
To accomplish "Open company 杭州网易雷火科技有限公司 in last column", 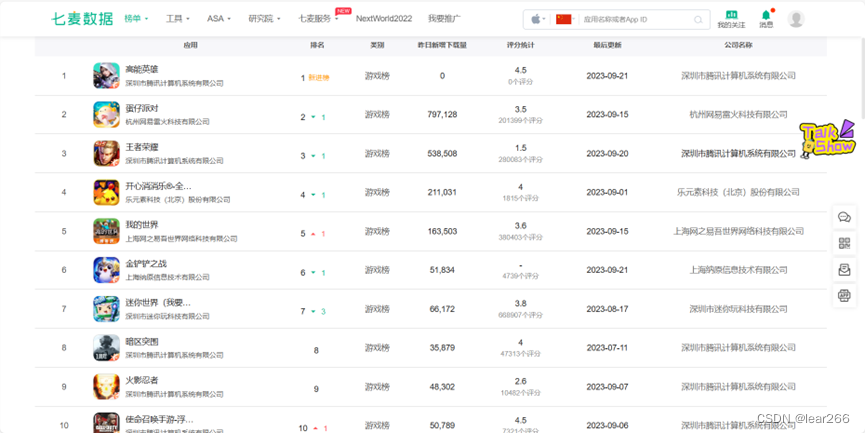I will (738, 114).
